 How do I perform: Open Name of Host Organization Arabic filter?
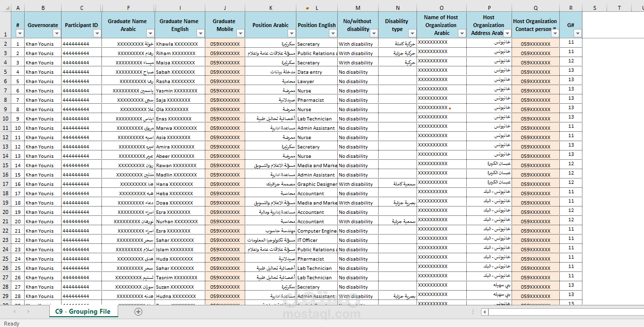click(462, 33)
